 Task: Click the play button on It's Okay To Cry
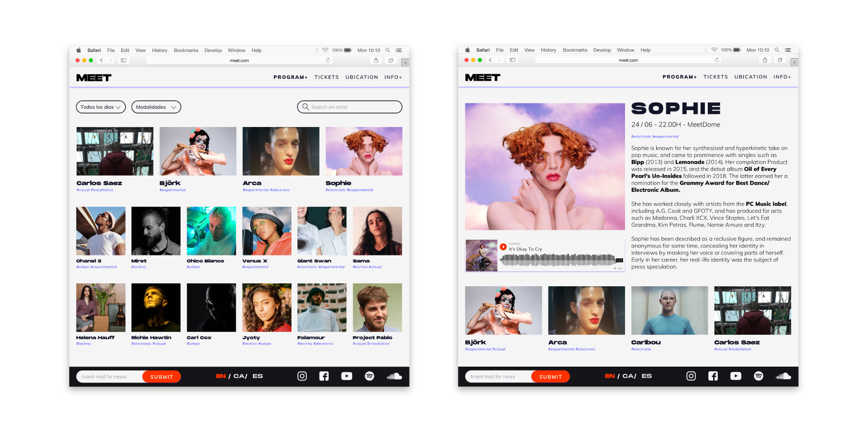click(x=503, y=247)
